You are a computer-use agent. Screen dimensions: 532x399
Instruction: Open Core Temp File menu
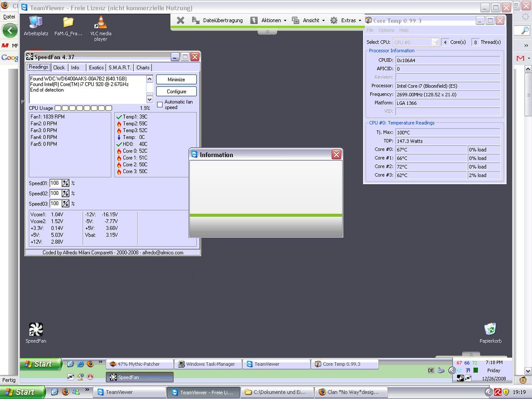[x=370, y=30]
